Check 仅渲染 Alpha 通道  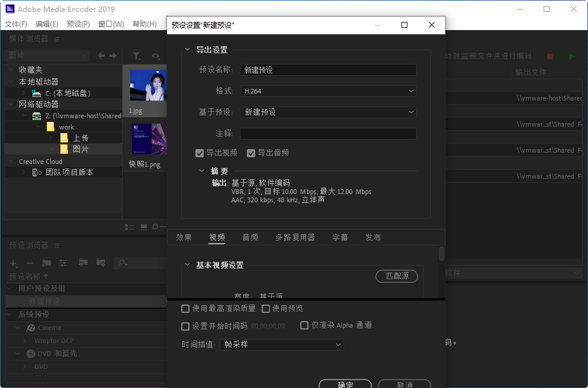(304, 325)
